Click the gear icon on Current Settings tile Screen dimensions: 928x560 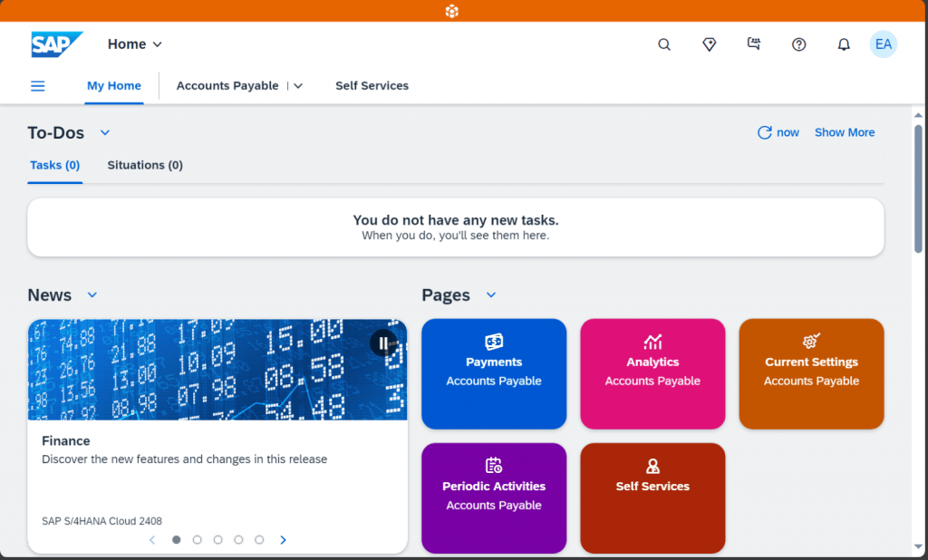click(811, 341)
